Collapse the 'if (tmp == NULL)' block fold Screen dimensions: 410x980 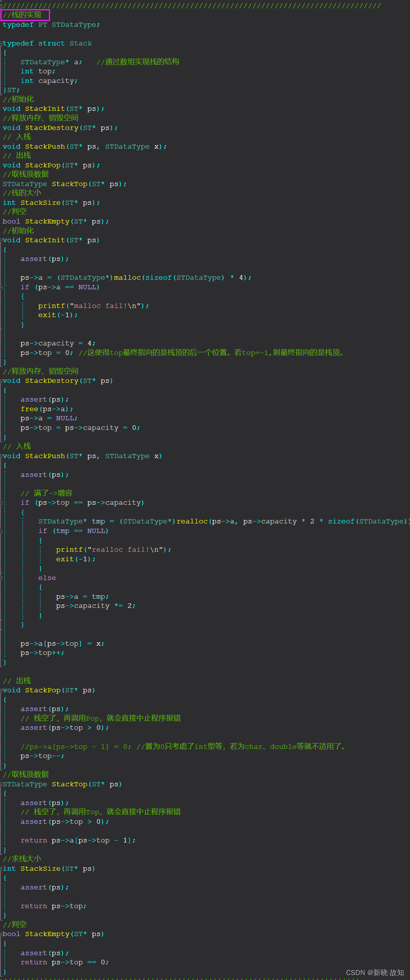1,531
